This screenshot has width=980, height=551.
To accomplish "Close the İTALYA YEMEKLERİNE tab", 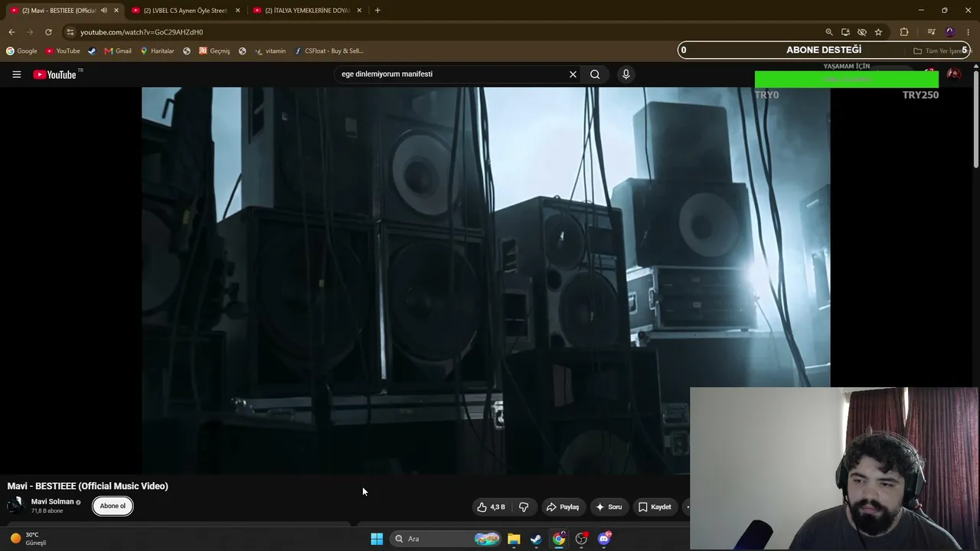I will tap(359, 10).
